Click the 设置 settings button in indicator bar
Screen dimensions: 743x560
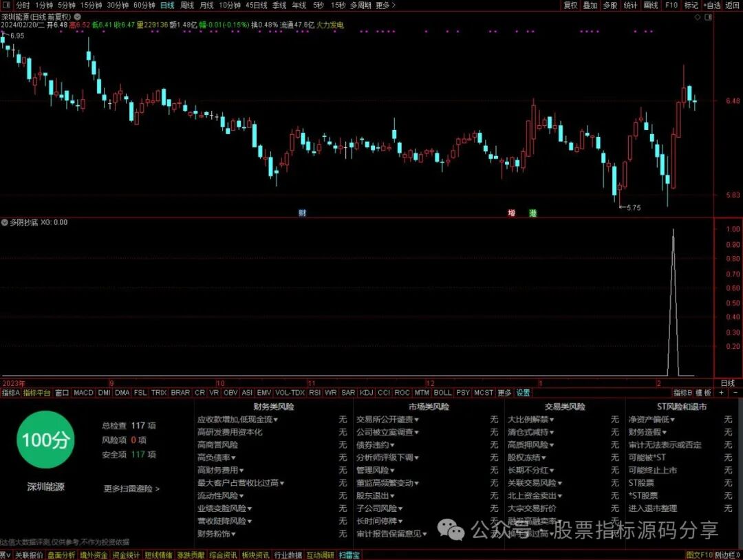click(523, 393)
